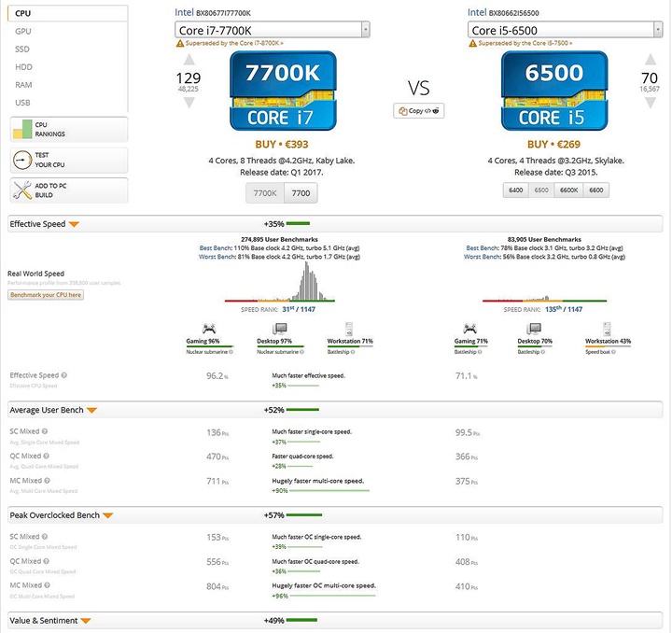Switch to the 6400 variant
672x633 pixels.
click(515, 190)
